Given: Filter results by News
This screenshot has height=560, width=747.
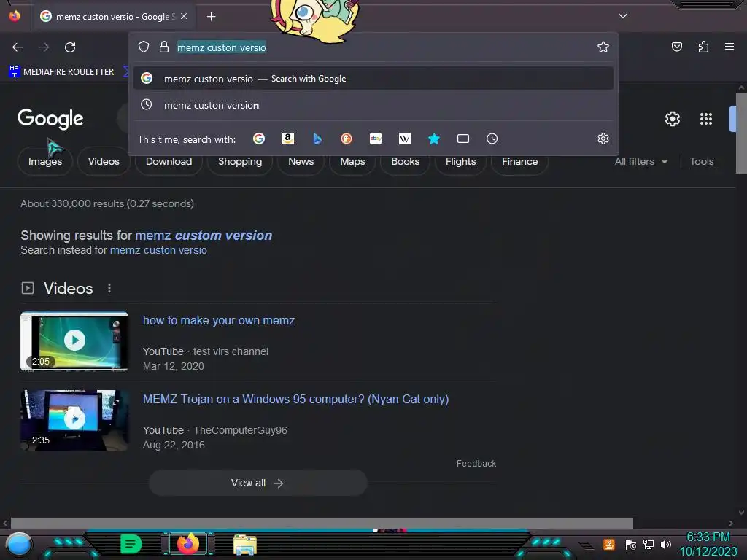Looking at the screenshot, I should (301, 161).
